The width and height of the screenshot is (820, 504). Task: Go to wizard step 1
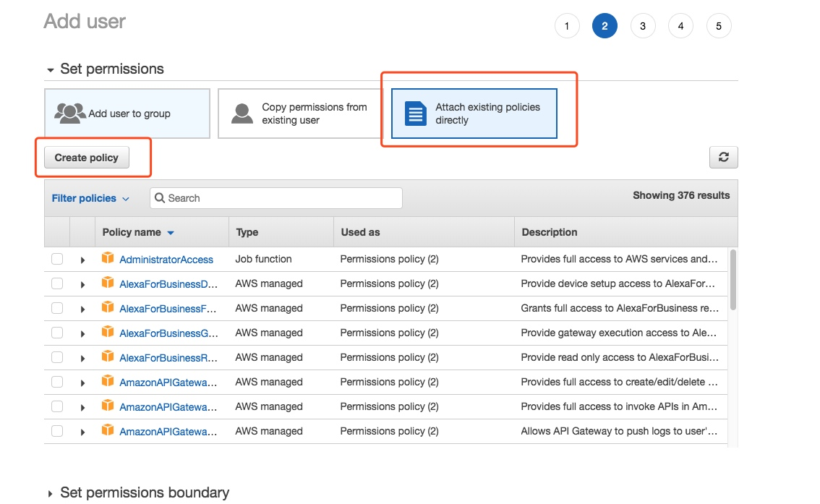(x=567, y=26)
